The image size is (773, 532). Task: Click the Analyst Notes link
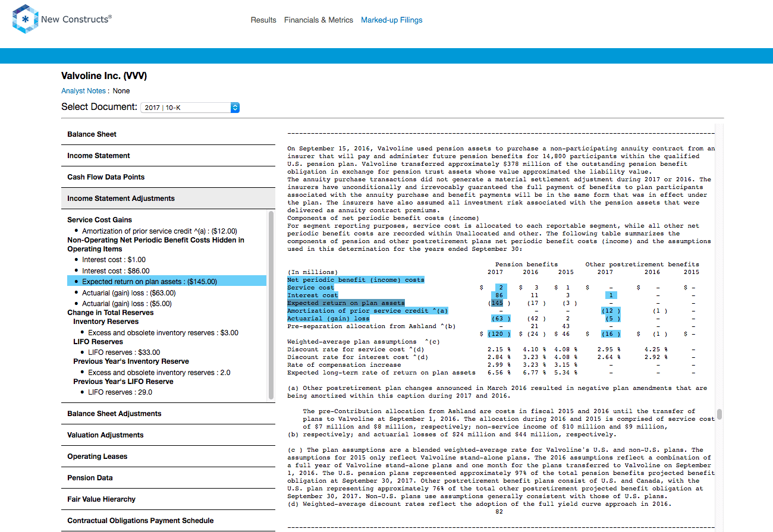point(83,91)
